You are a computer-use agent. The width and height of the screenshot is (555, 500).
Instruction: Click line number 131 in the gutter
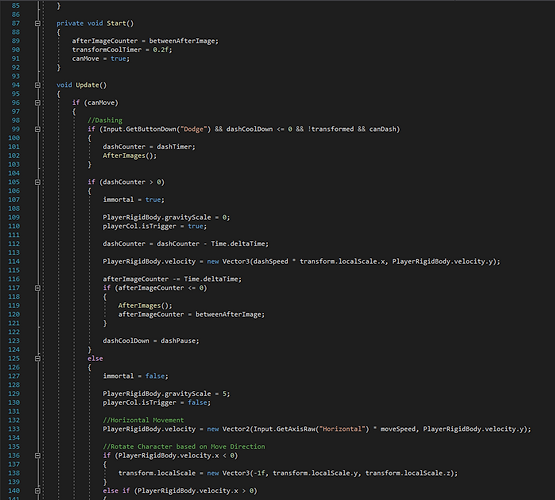click(x=14, y=411)
